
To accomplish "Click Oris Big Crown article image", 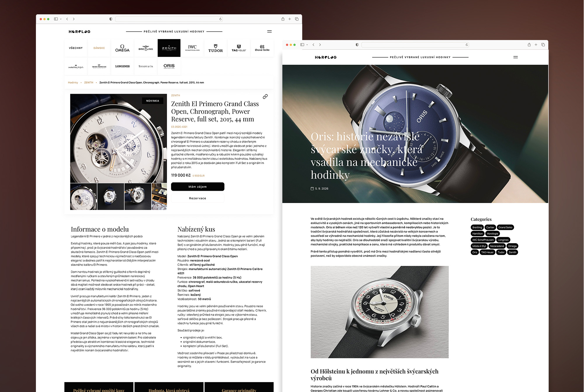I will [380, 312].
